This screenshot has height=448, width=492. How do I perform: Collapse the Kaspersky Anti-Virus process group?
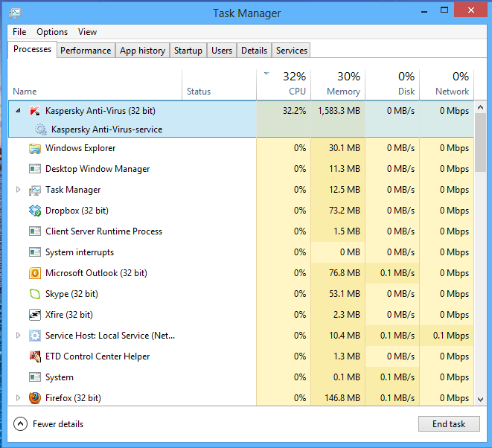pos(18,110)
